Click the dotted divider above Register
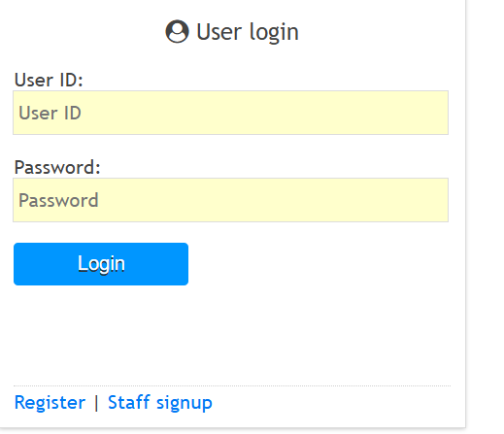 point(232,385)
